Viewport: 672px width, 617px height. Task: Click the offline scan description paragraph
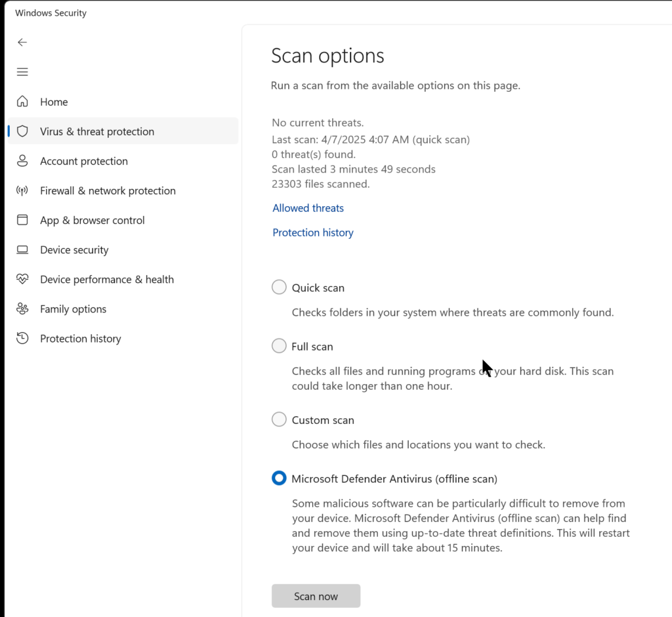[x=461, y=526]
